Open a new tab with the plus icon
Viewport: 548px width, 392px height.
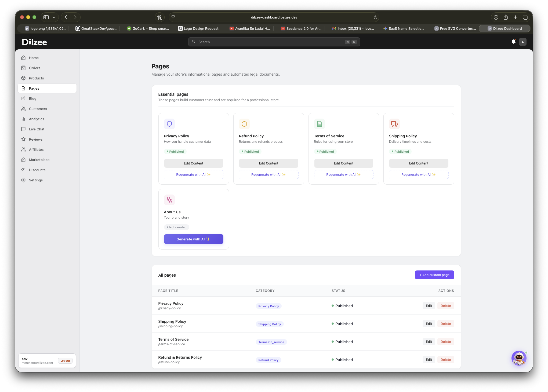[x=515, y=17]
